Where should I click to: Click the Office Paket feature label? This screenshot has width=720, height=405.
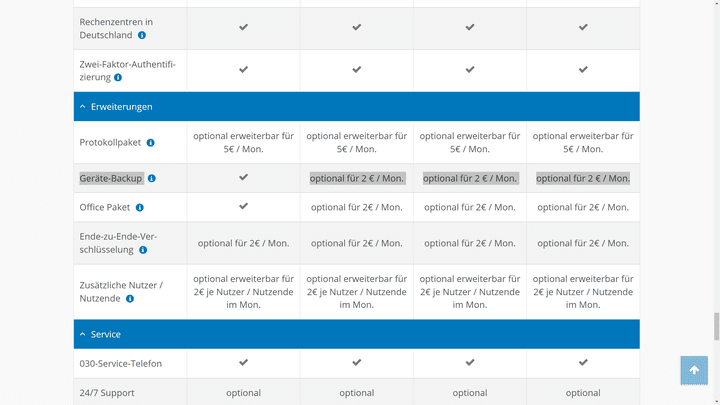pyautogui.click(x=105, y=208)
